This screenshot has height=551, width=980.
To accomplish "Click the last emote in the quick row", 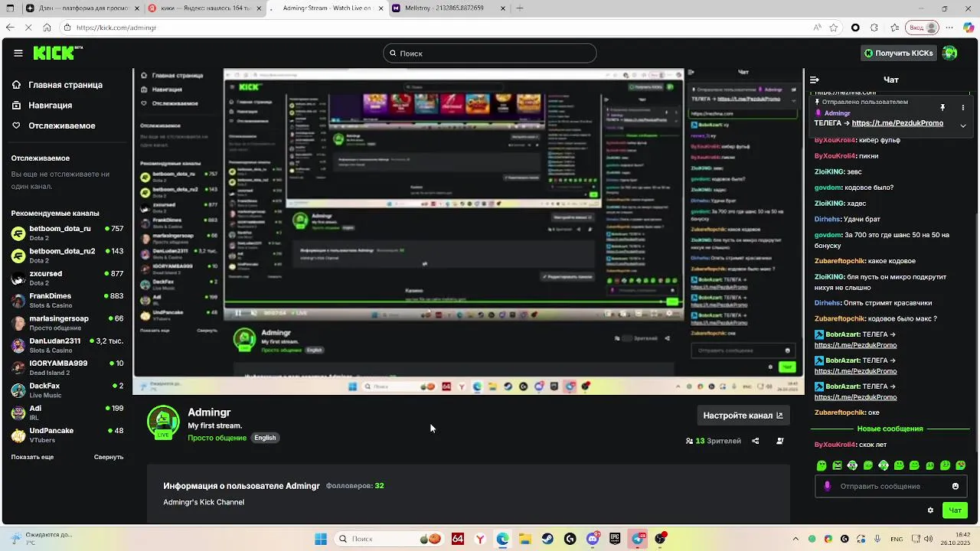I will pyautogui.click(x=961, y=465).
